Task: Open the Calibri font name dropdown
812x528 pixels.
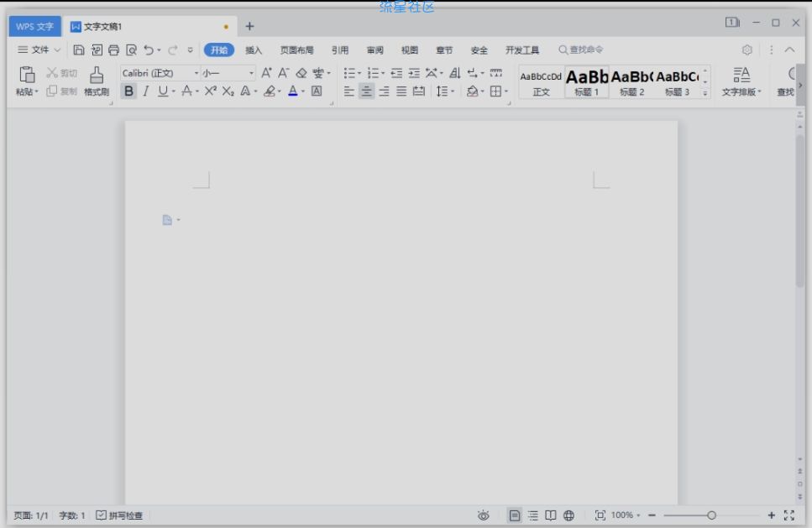Action: pyautogui.click(x=196, y=73)
